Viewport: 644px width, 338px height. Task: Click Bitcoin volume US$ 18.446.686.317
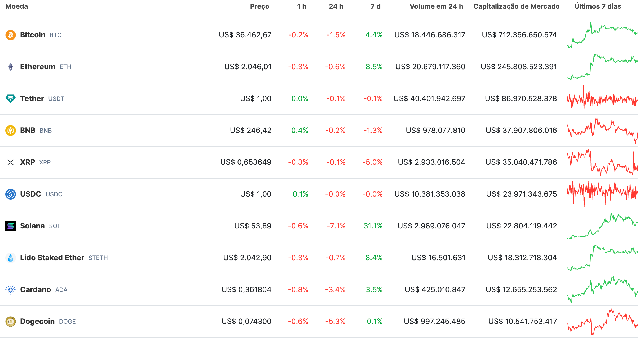pos(430,35)
